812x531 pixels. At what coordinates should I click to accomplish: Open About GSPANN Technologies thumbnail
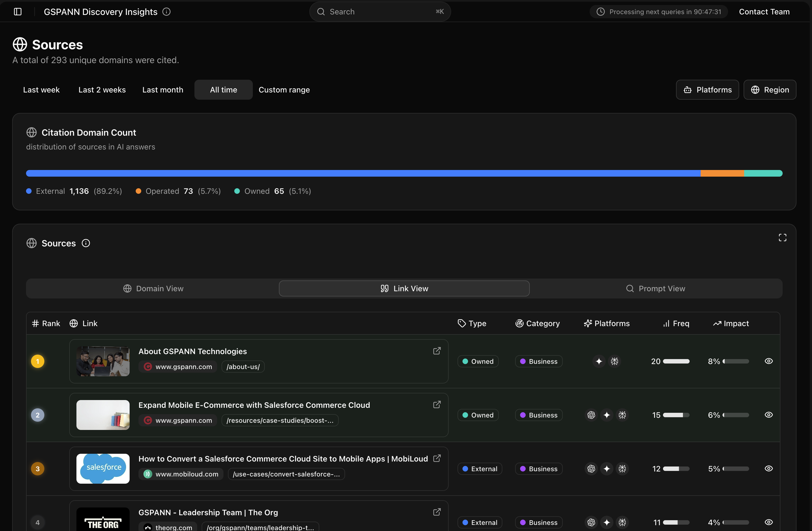[x=103, y=361]
